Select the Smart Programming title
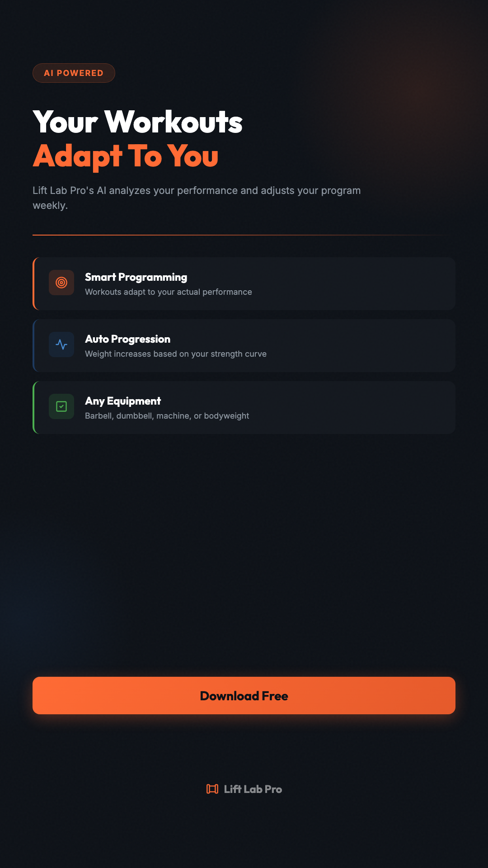The image size is (488, 868). [136, 277]
